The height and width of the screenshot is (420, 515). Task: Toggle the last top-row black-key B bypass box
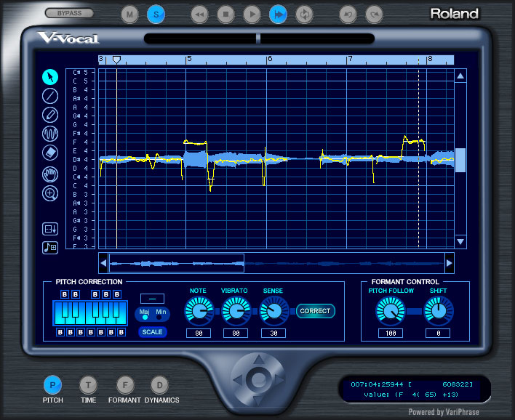(117, 294)
